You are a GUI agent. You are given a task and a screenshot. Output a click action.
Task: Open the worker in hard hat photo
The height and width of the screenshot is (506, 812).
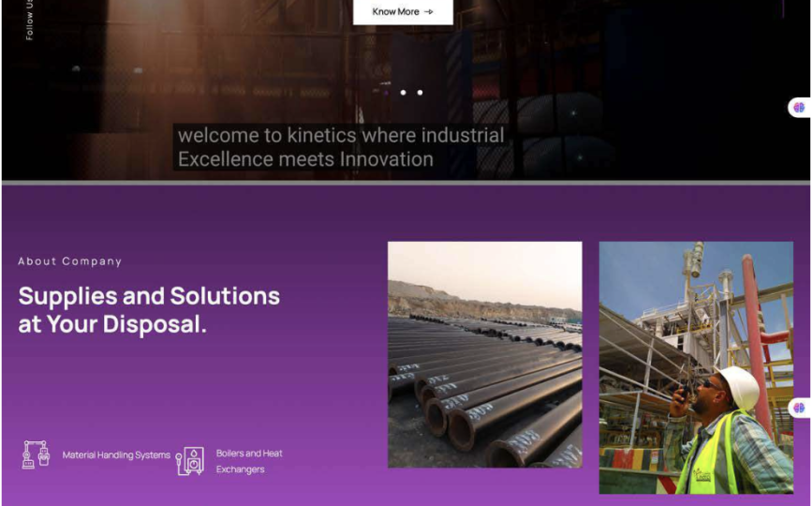point(695,366)
